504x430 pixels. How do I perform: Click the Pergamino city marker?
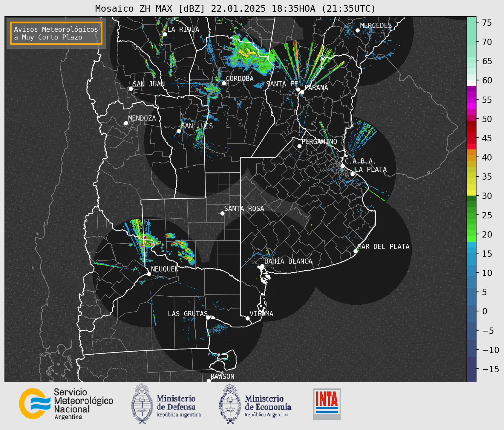[x=299, y=146]
